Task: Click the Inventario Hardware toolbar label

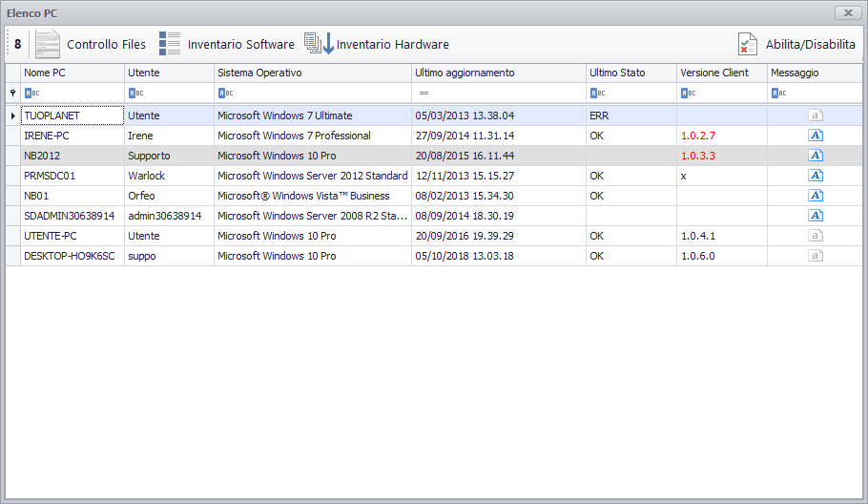Action: [x=392, y=44]
